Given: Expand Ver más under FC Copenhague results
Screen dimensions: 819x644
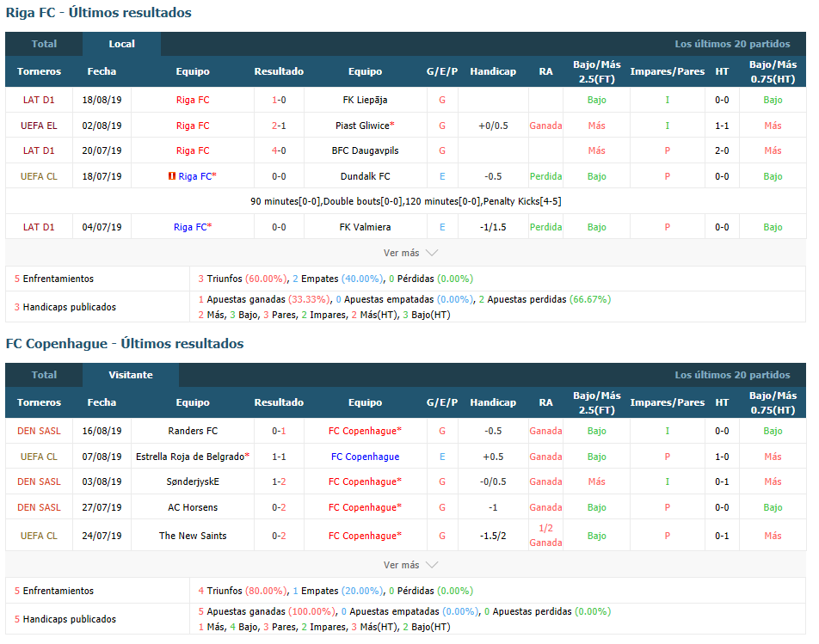Looking at the screenshot, I should (410, 565).
